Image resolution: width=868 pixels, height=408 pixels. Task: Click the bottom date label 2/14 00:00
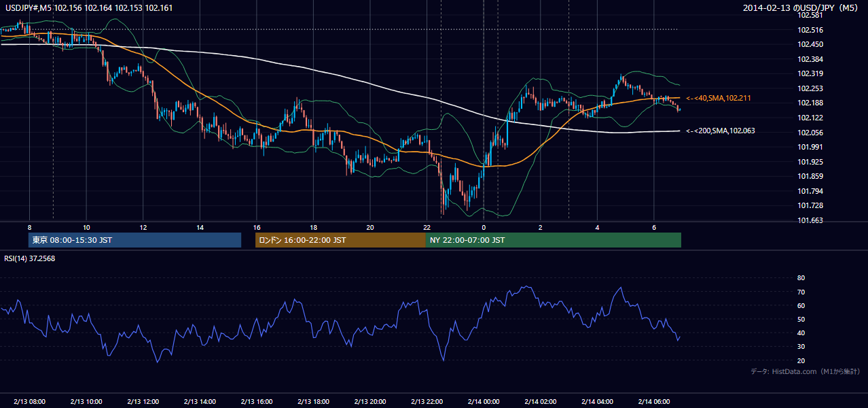(x=484, y=402)
